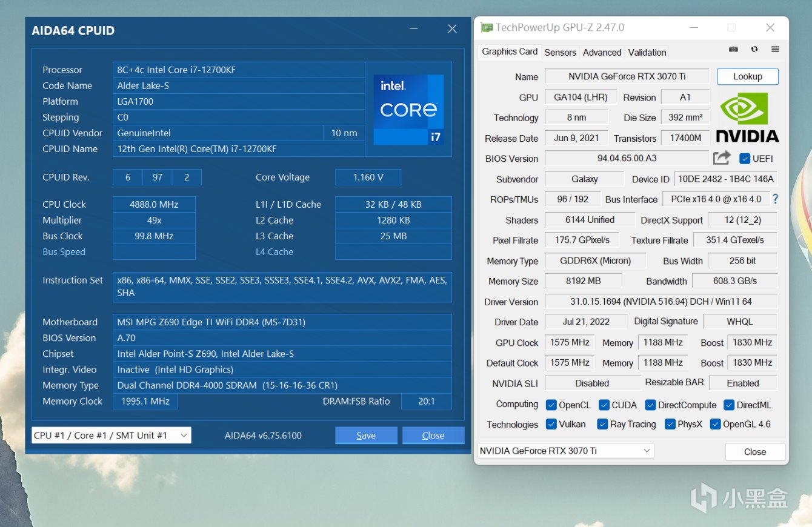The width and height of the screenshot is (812, 527).
Task: Expand the RTX 3070 Ti GPU selector
Action: pyautogui.click(x=566, y=451)
